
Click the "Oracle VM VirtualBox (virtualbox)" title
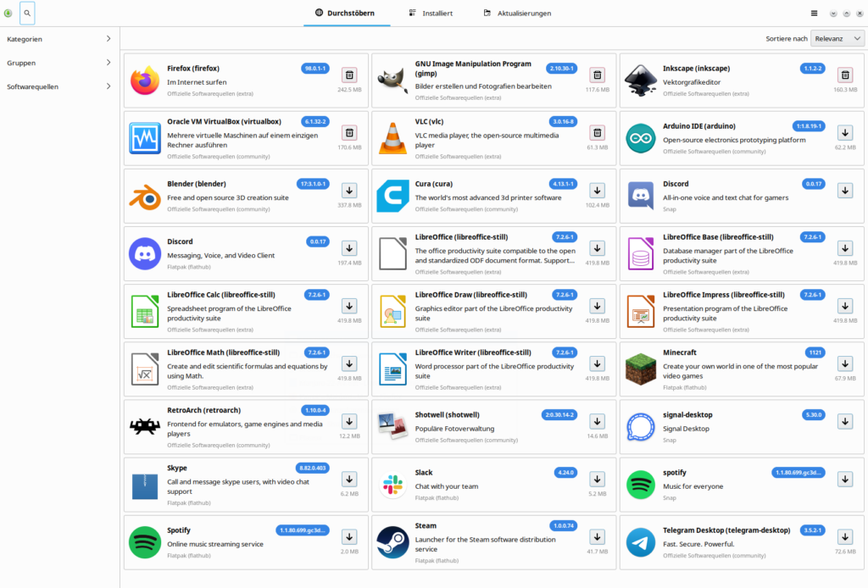point(224,122)
